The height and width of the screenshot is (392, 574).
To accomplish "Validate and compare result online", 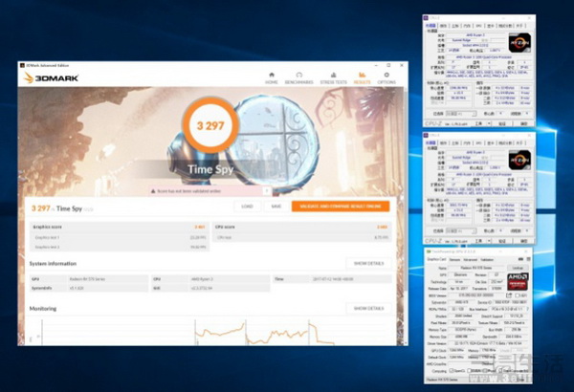I will click(x=341, y=207).
